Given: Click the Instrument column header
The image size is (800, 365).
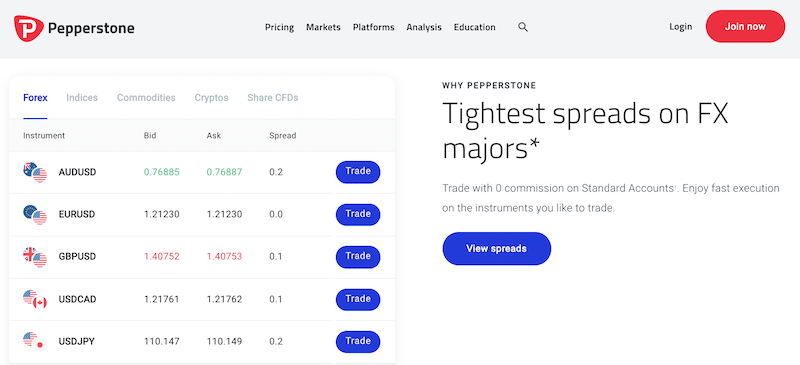Looking at the screenshot, I should (x=44, y=136).
